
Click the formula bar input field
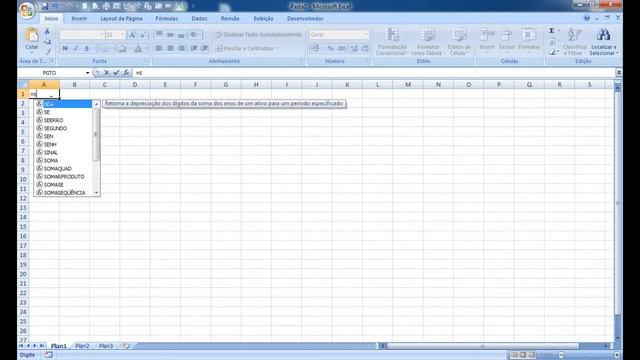(373, 73)
